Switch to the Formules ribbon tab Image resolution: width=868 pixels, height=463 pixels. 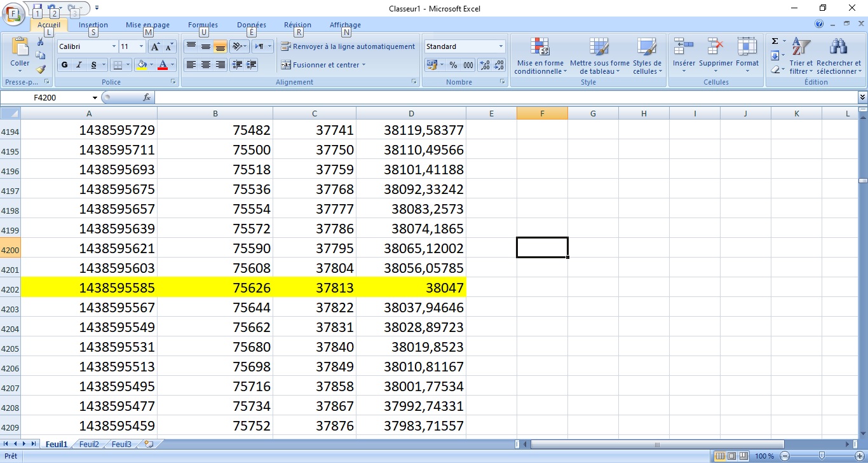pyautogui.click(x=203, y=25)
